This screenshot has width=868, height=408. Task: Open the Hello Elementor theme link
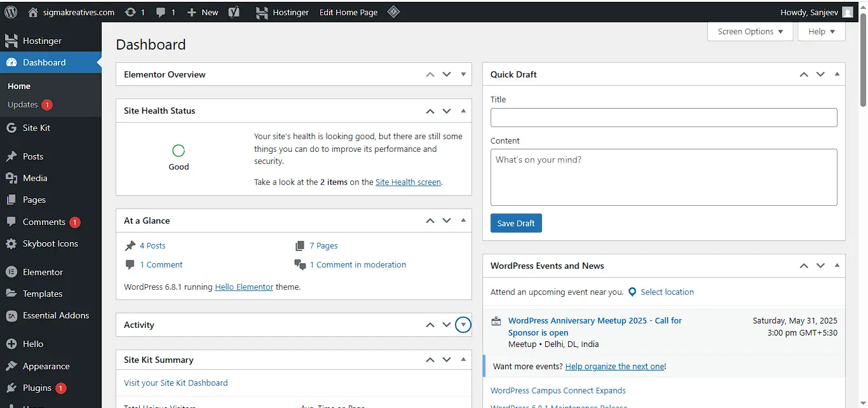(244, 287)
